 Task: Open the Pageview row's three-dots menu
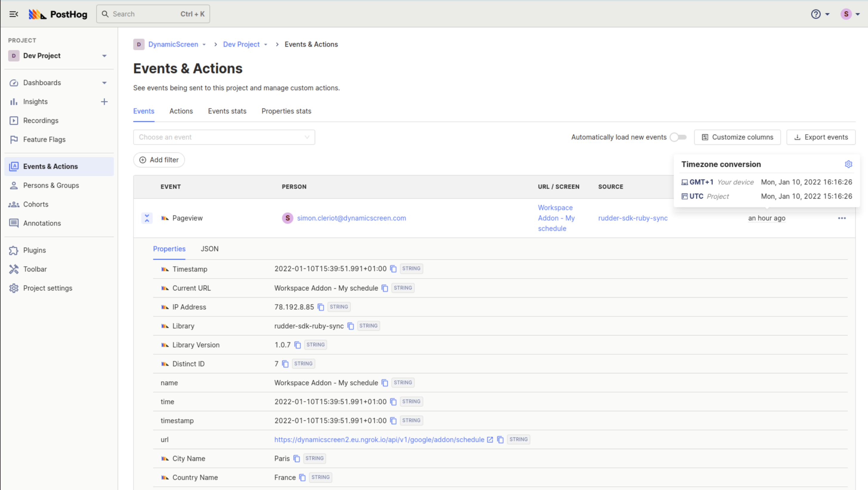[x=842, y=218]
